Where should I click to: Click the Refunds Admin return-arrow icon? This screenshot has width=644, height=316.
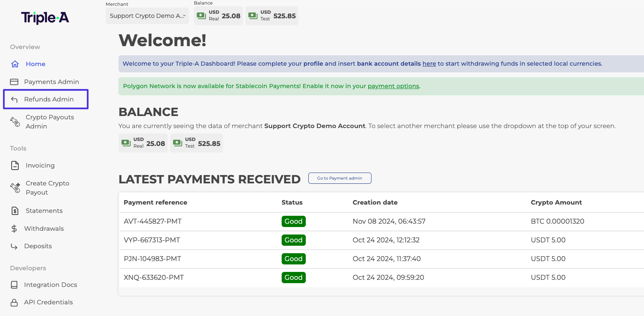(14, 99)
